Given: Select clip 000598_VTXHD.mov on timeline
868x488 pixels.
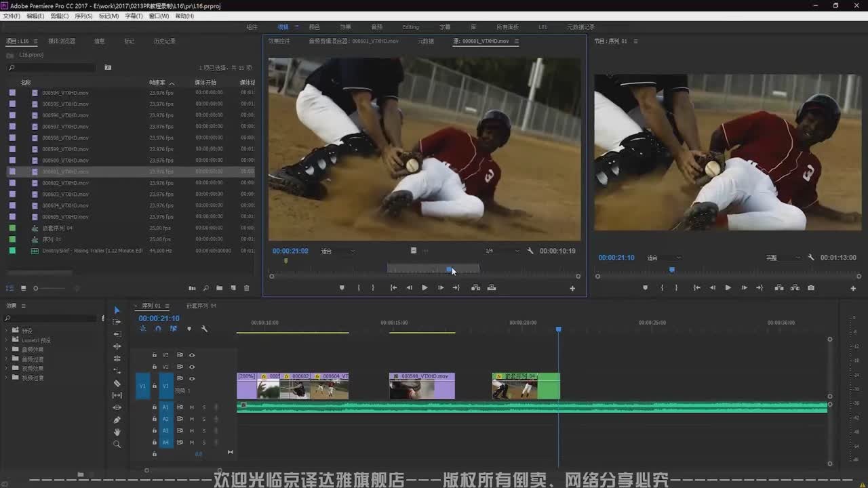Looking at the screenshot, I should coord(422,386).
